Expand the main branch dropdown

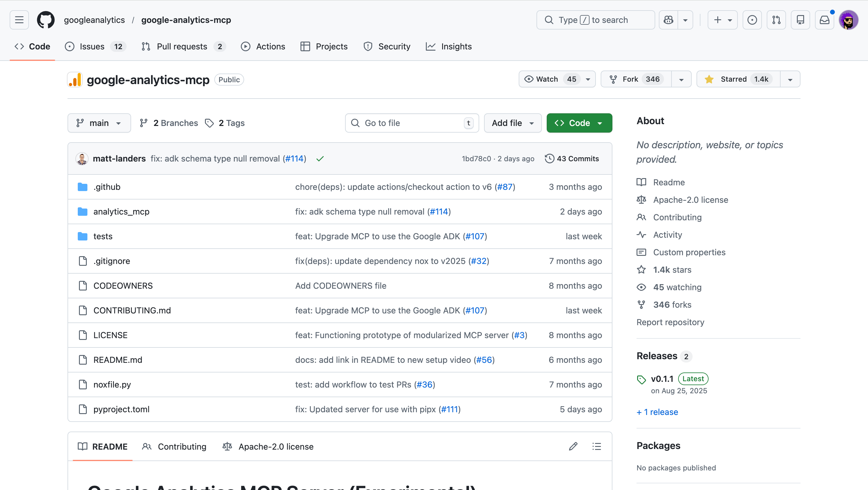[x=99, y=123]
